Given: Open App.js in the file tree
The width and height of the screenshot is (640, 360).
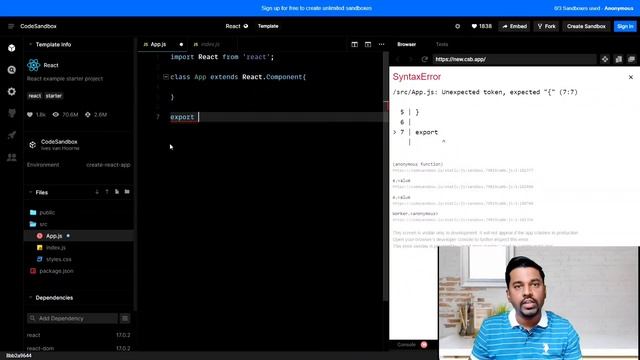Looking at the screenshot, I should [x=79, y=236].
